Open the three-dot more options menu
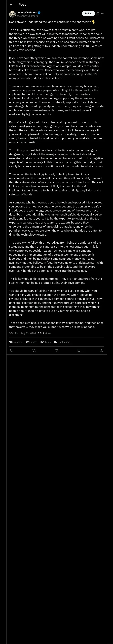The width and height of the screenshot is (113, 644). point(102,14)
